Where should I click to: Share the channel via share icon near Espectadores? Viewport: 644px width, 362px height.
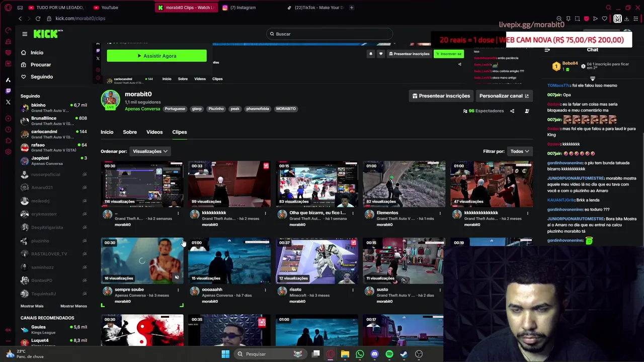[x=512, y=111]
